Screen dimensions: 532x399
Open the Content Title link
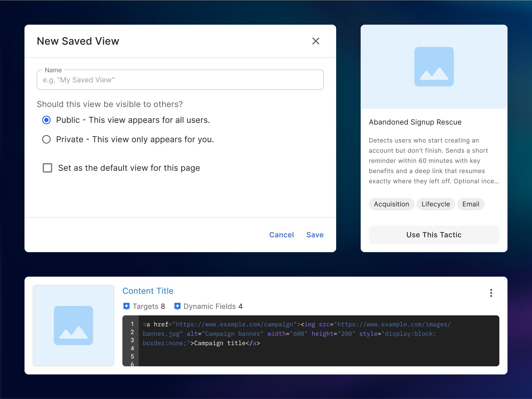click(148, 291)
